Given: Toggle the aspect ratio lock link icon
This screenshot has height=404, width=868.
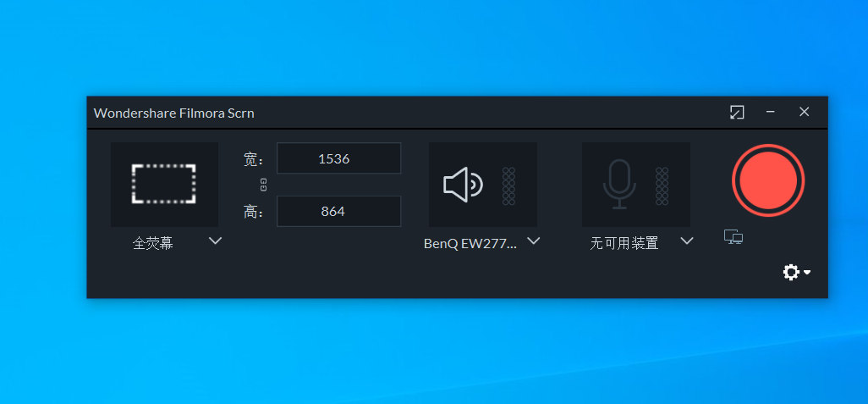Looking at the screenshot, I should point(263,185).
